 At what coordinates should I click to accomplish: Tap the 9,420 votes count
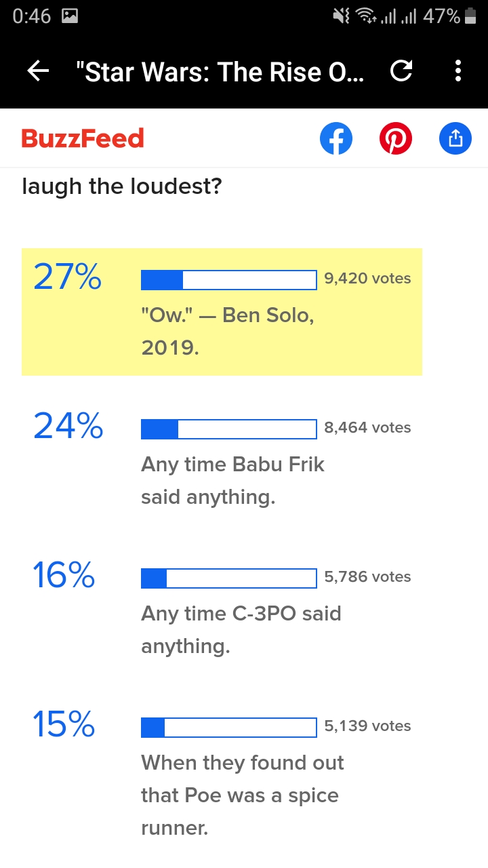point(367,278)
